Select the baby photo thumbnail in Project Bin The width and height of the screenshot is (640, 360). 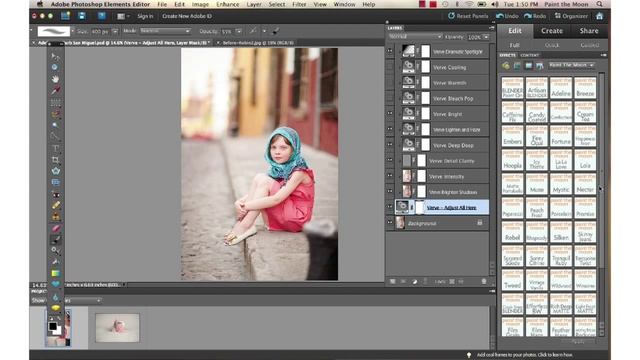117,327
